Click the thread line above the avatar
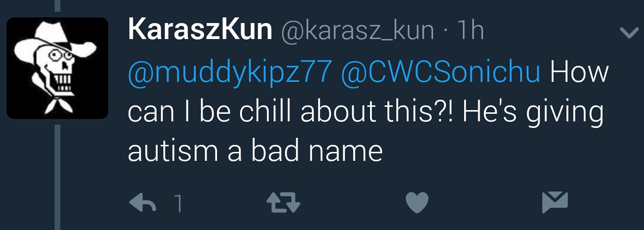644x230 pixels. (57, 6)
